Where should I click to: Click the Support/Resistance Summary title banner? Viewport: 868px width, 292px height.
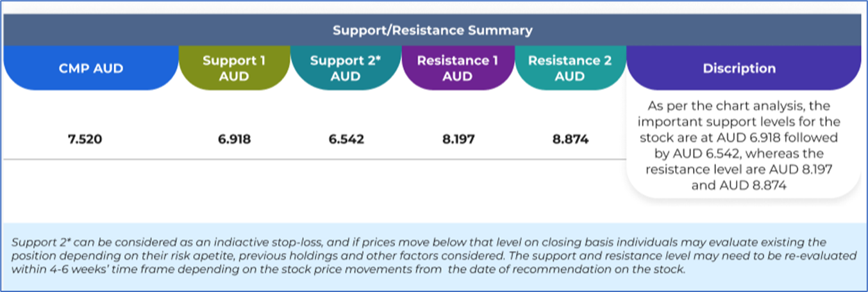[x=433, y=30]
